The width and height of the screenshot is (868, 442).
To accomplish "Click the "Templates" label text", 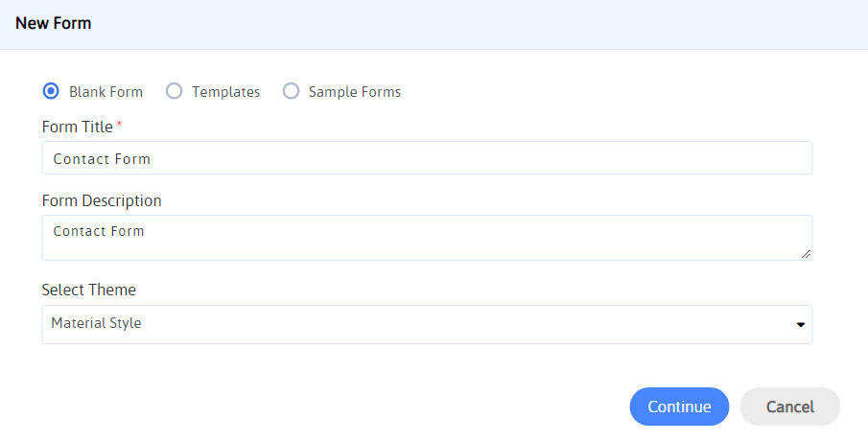I will coord(225,92).
